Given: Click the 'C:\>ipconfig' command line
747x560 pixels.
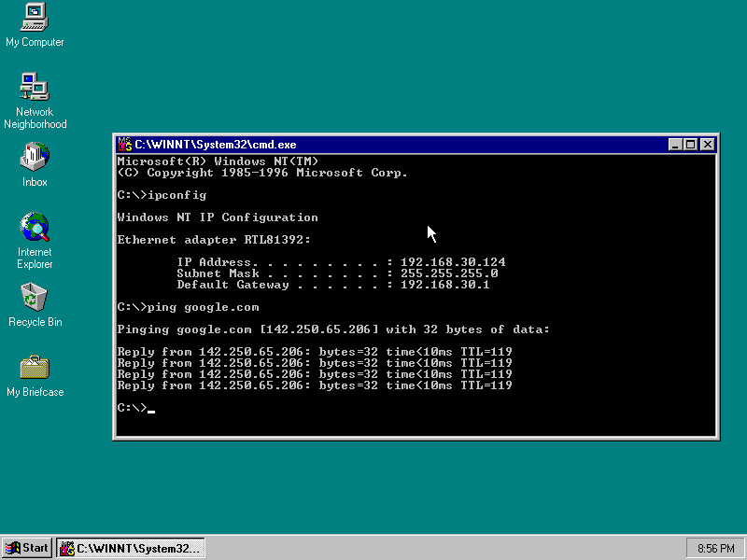Looking at the screenshot, I should pyautogui.click(x=162, y=195).
